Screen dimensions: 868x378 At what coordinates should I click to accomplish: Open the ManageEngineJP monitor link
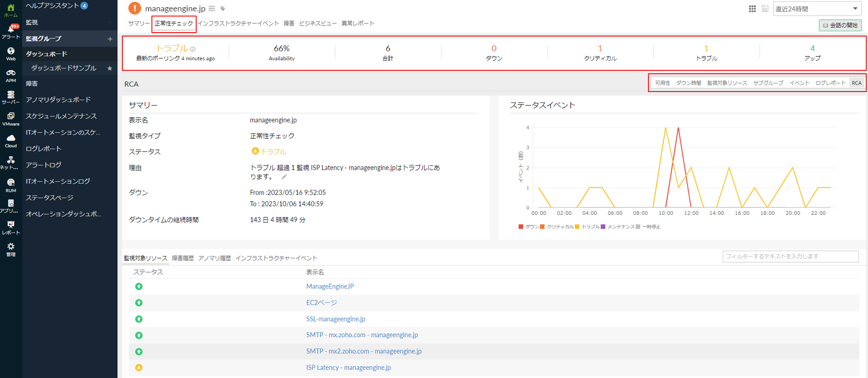pos(330,286)
